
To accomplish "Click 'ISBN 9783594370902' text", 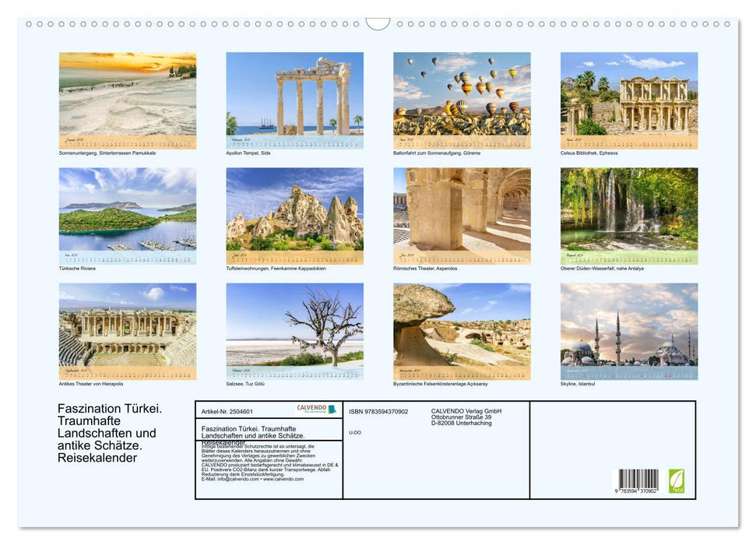I will pyautogui.click(x=378, y=411).
